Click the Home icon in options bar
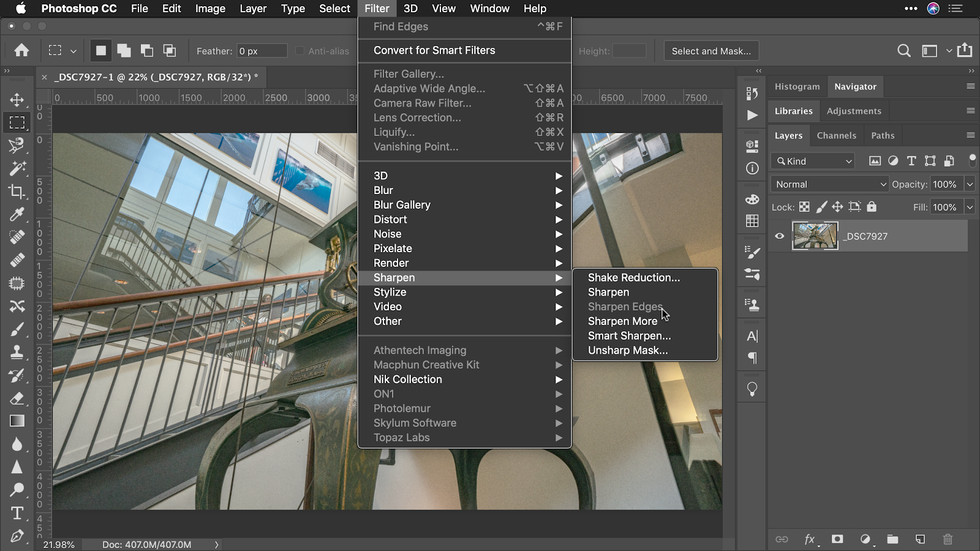This screenshot has height=551, width=980. [21, 51]
